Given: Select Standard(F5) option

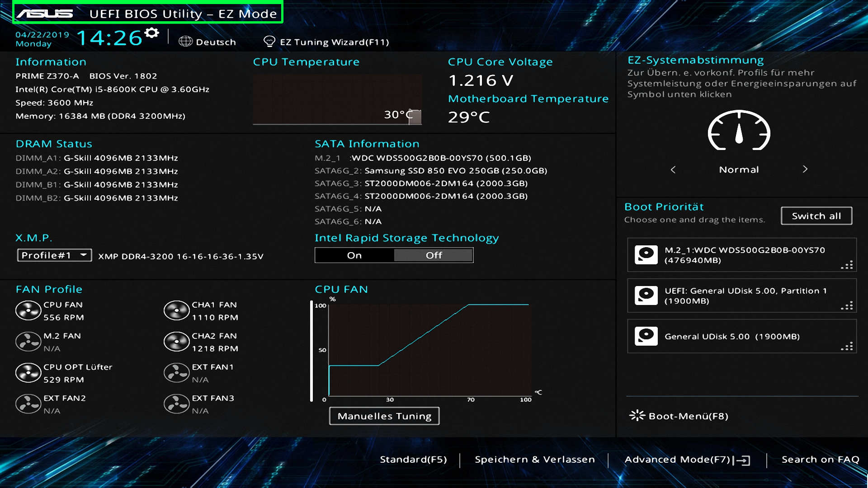Looking at the screenshot, I should point(413,460).
